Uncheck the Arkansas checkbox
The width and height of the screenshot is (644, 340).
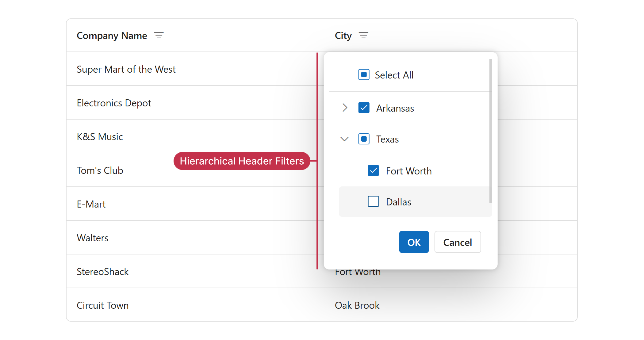(x=364, y=108)
